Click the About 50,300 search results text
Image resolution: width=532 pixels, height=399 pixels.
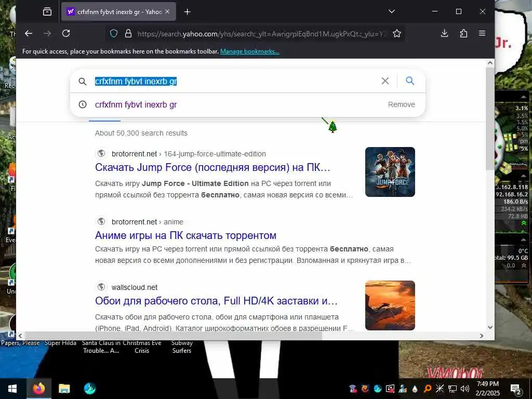tap(141, 133)
